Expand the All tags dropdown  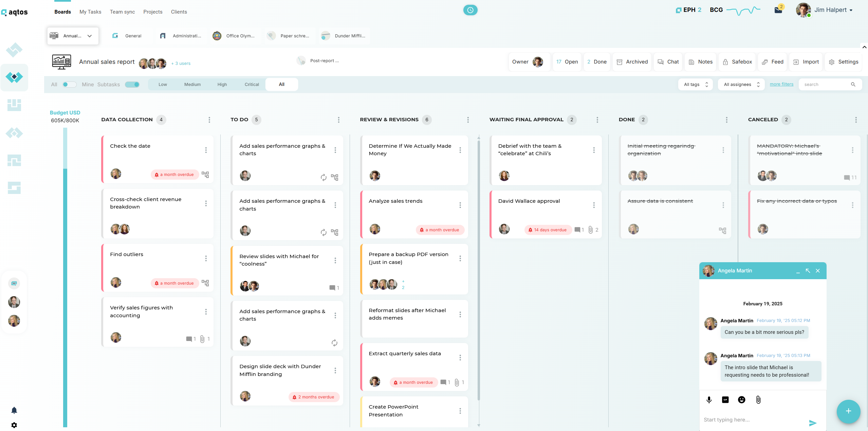[696, 85]
